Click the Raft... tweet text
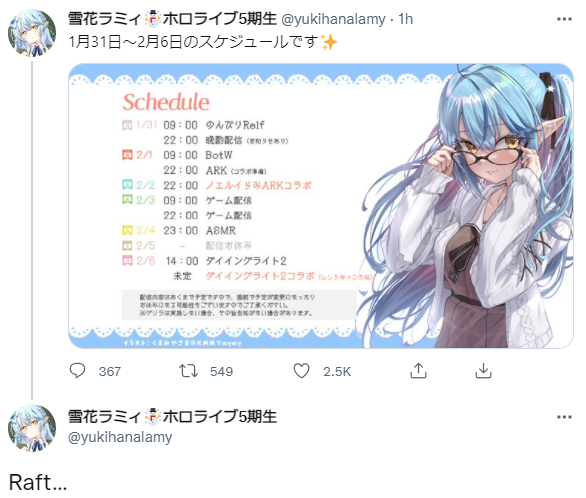586x498 pixels. click(x=38, y=482)
